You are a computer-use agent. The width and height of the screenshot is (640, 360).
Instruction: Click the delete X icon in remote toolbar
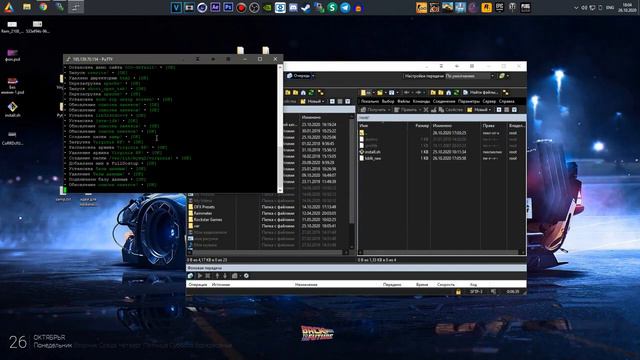tap(426, 110)
